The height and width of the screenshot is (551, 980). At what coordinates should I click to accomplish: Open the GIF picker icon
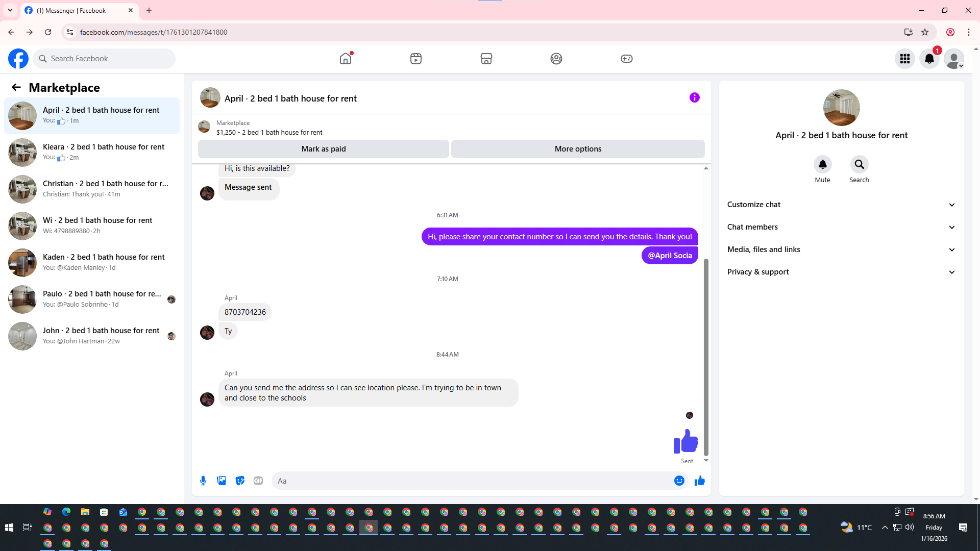tap(258, 481)
